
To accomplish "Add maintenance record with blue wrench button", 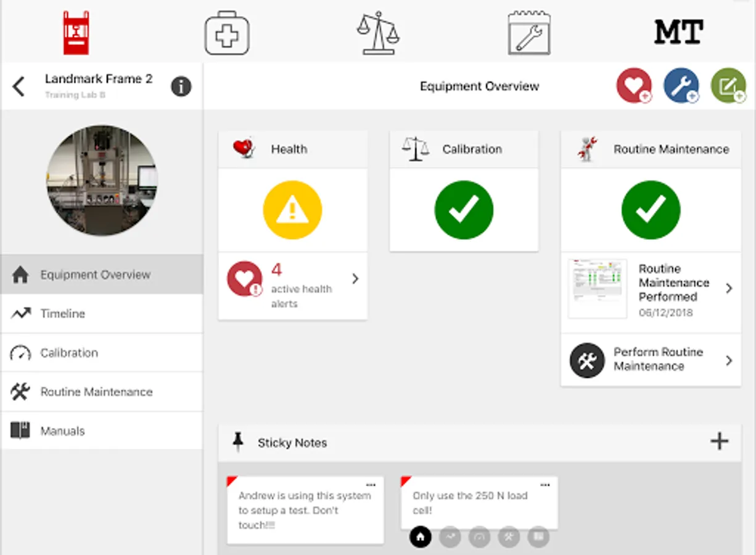I will pos(681,86).
